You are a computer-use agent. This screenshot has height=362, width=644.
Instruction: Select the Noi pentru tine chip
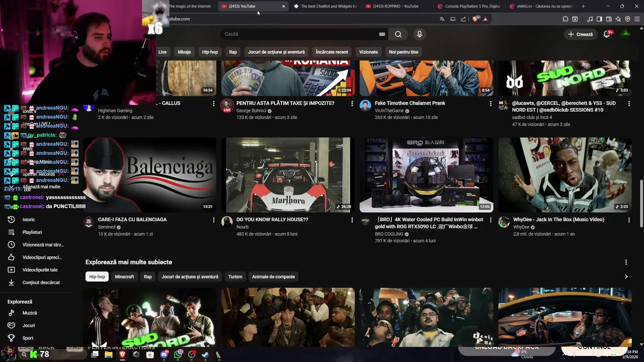click(404, 52)
